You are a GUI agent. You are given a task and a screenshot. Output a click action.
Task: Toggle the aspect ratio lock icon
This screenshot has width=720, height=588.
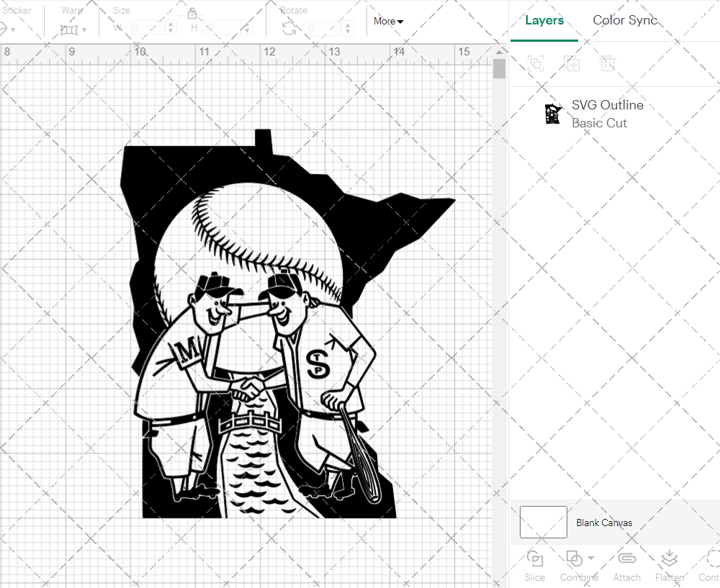pos(192,13)
